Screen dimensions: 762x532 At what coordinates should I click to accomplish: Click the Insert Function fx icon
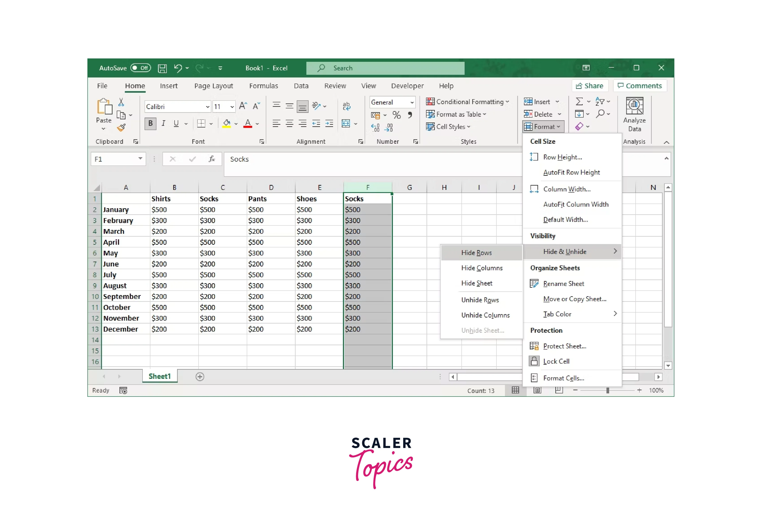point(211,159)
